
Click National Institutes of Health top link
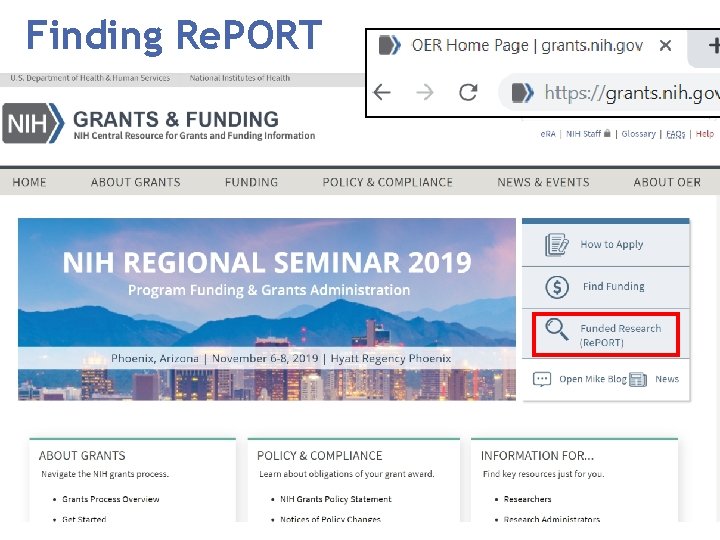240,78
